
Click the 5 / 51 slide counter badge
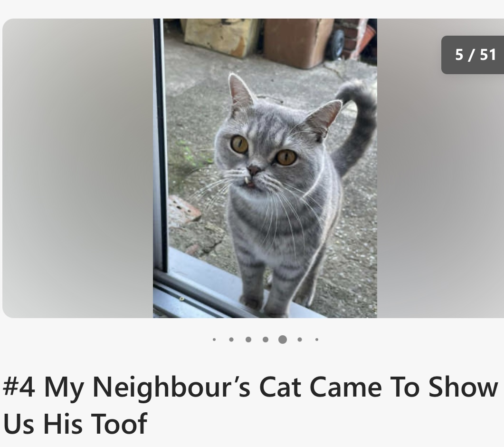pos(473,55)
